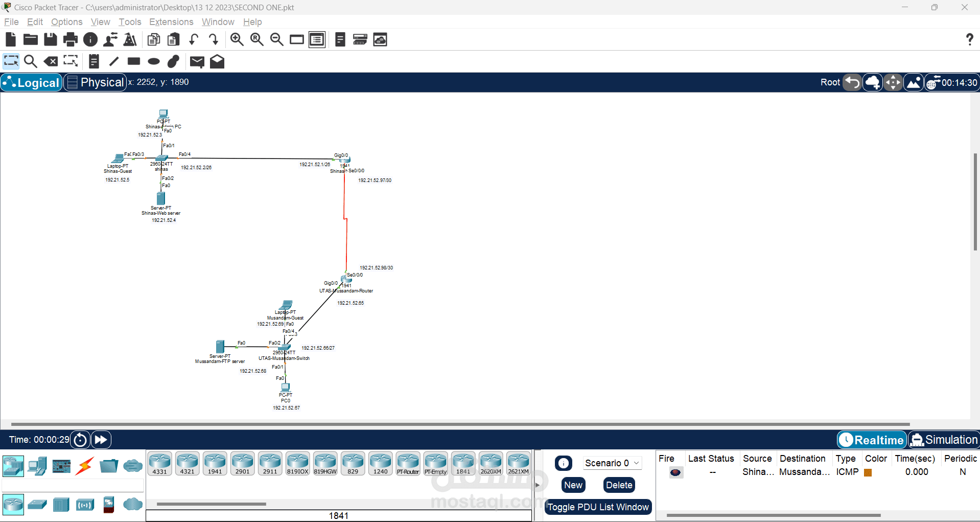Open the Options menu

66,22
